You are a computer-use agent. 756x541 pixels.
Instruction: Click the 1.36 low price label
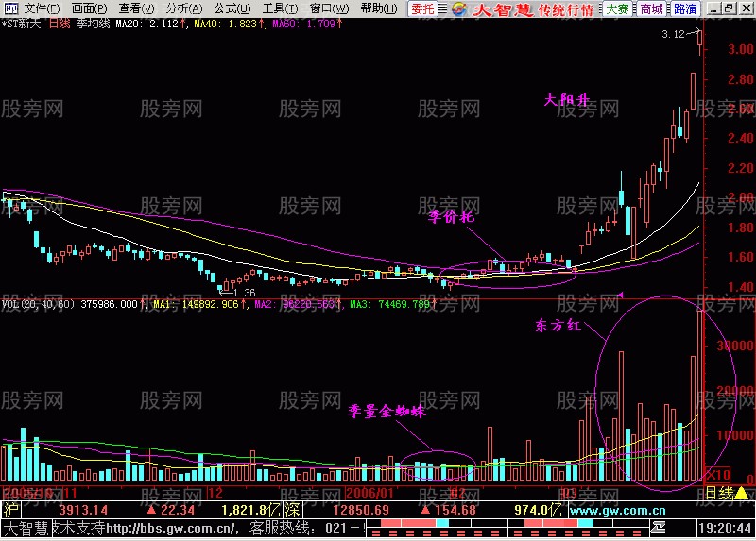pyautogui.click(x=244, y=293)
